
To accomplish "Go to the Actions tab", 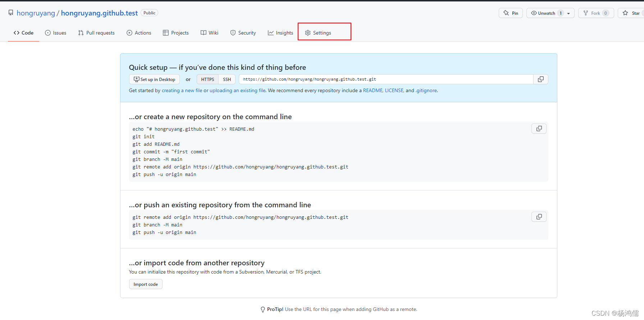I will pyautogui.click(x=139, y=33).
